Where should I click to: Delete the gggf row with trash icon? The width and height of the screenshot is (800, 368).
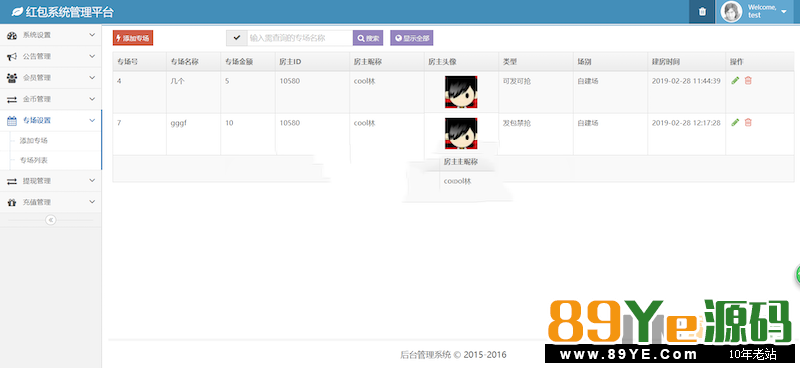748,122
